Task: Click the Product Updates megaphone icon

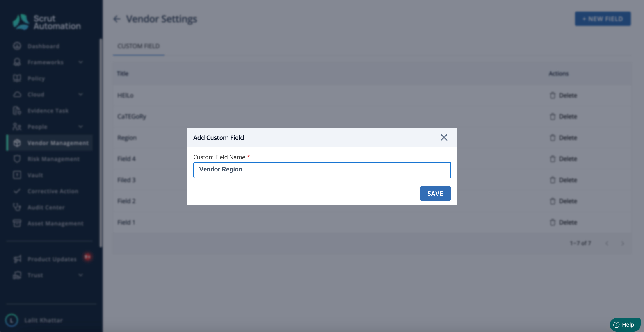Action: click(18, 259)
